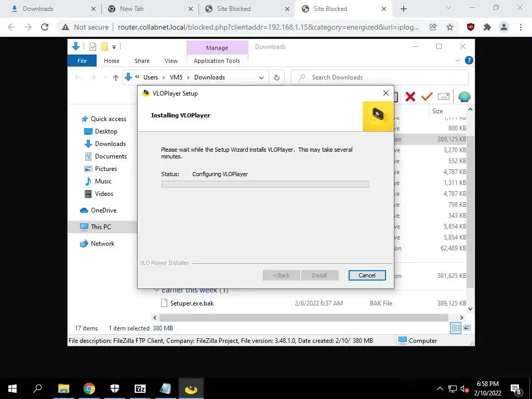This screenshot has width=532, height=399.
Task: Open the Chrome three-dot menu
Action: click(521, 27)
